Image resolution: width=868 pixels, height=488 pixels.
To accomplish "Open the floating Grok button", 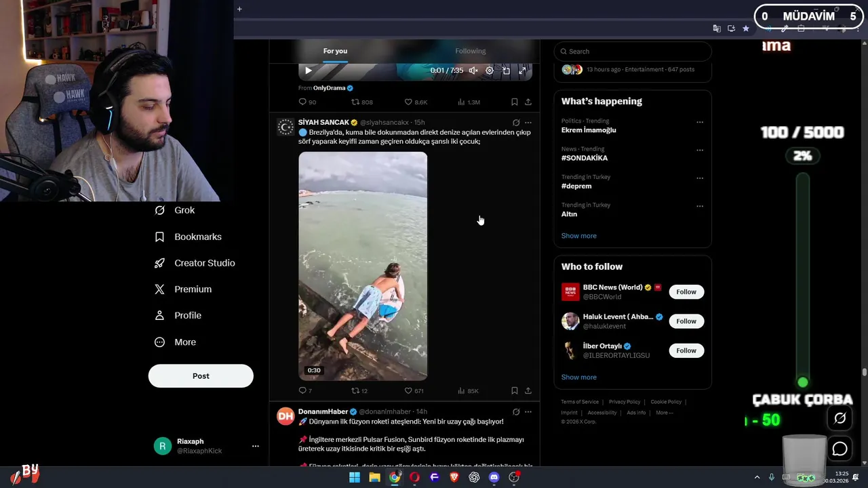I will pos(840,418).
